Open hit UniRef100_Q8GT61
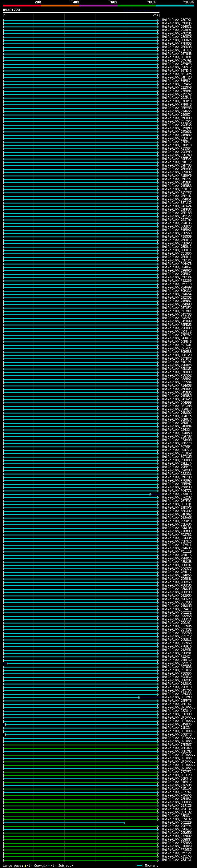This screenshot has width=197, height=868. click(176, 20)
